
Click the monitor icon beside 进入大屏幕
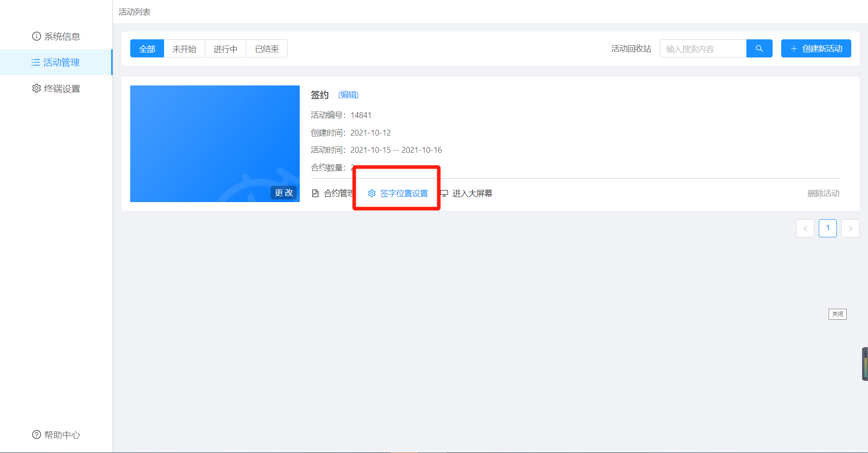pos(444,193)
